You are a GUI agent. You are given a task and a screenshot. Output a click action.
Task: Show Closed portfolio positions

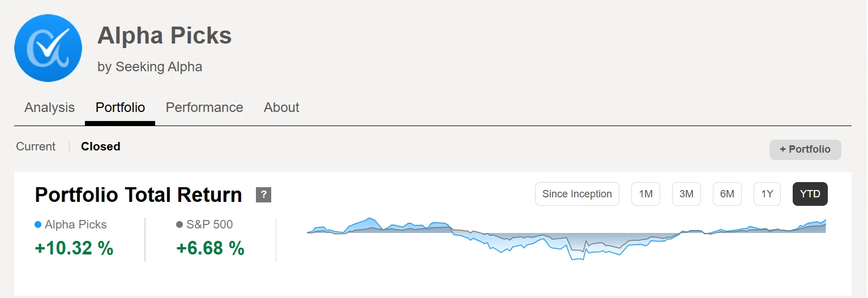[x=101, y=146]
